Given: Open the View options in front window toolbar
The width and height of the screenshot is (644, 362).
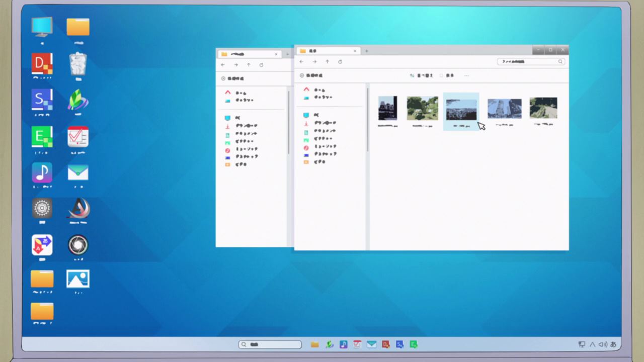Looking at the screenshot, I should coord(447,75).
